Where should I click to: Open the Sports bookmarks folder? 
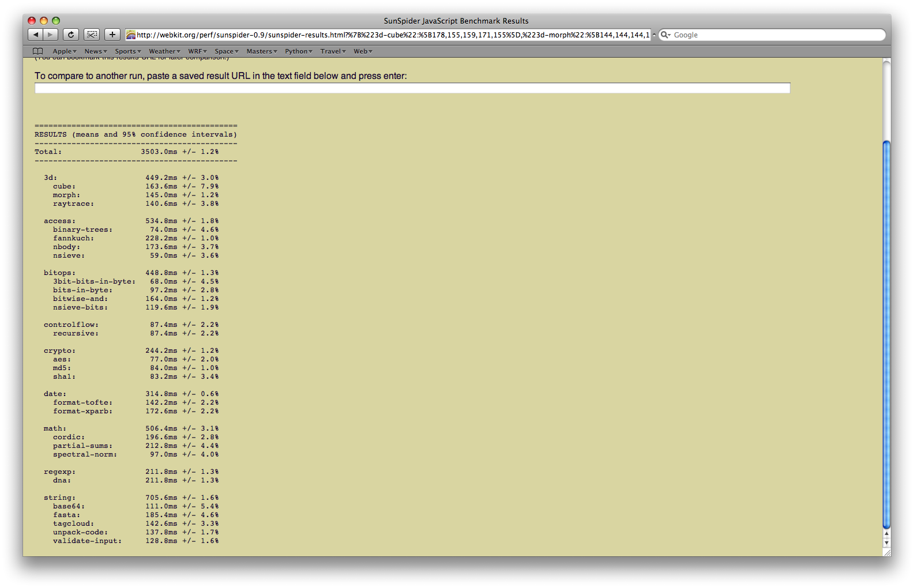tap(128, 51)
